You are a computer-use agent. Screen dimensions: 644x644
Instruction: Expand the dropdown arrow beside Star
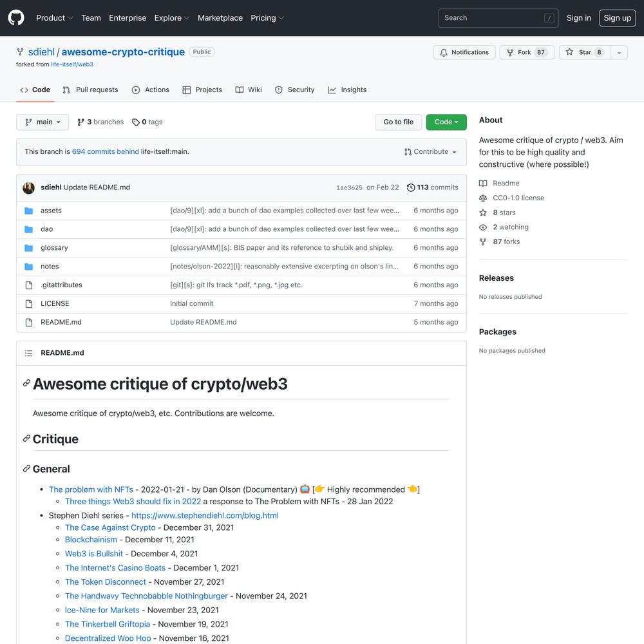(x=620, y=53)
